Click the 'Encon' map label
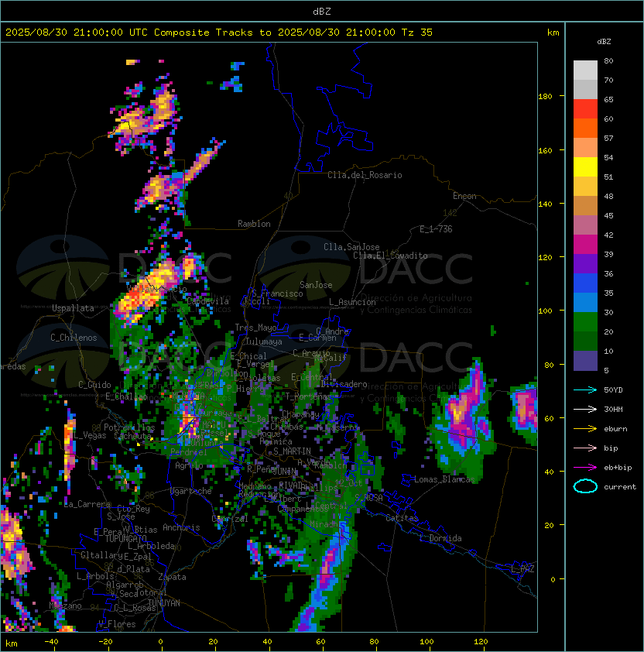Screen dimensions: 644x652 coord(464,196)
